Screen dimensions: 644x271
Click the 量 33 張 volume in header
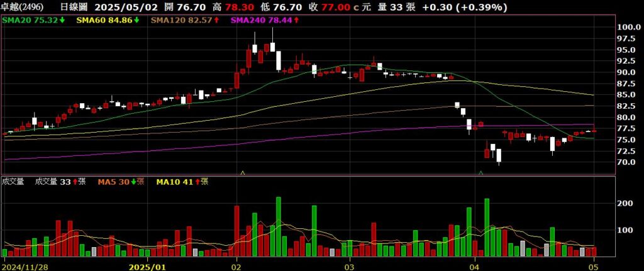tap(396, 7)
